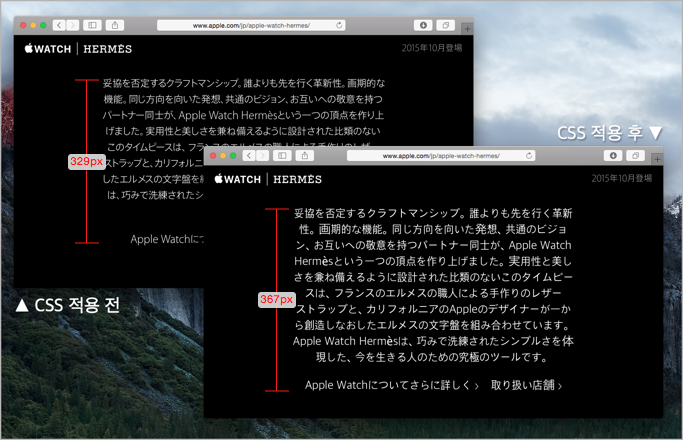Toggle sidebar in the front Safari window
The height and width of the screenshot is (440, 683).
tap(282, 156)
